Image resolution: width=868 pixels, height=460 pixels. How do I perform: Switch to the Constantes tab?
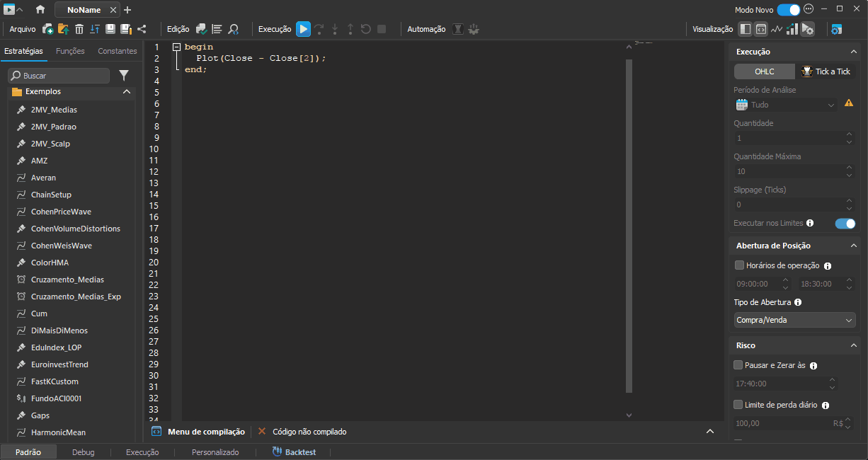(118, 51)
